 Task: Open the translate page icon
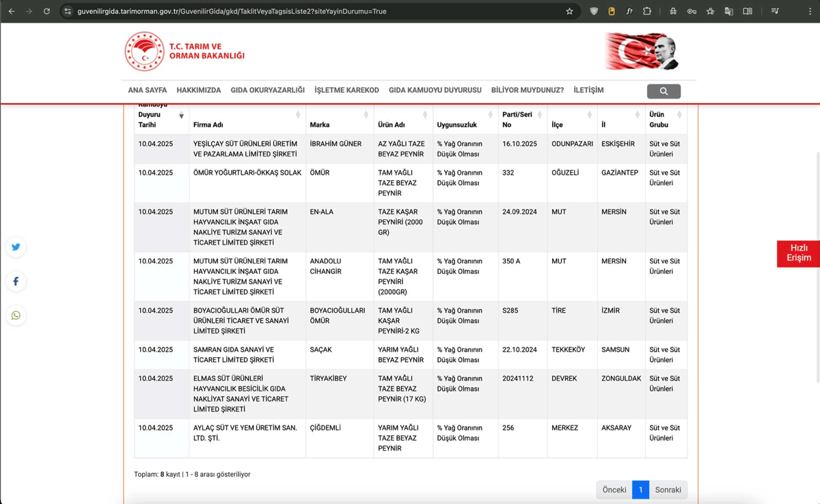[729, 11]
